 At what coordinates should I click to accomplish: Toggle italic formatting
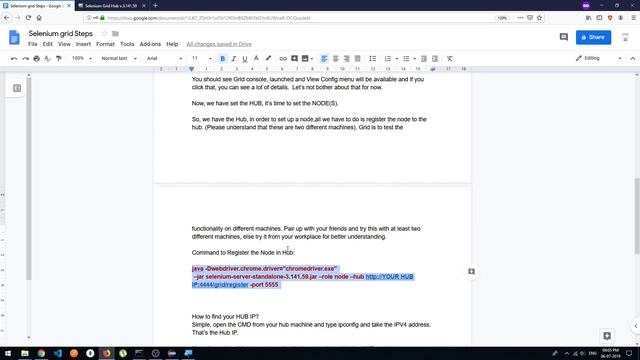[233, 59]
